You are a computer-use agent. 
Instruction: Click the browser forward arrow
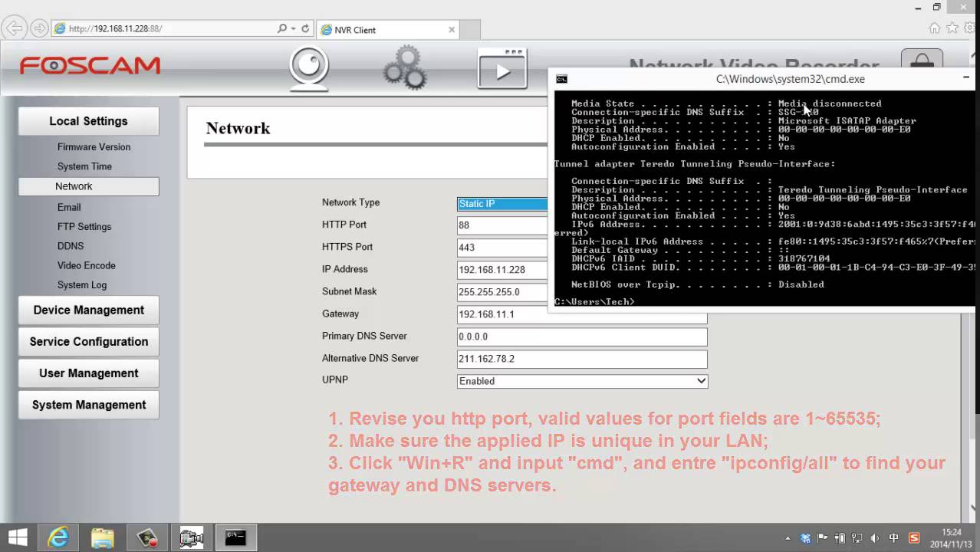click(x=38, y=28)
